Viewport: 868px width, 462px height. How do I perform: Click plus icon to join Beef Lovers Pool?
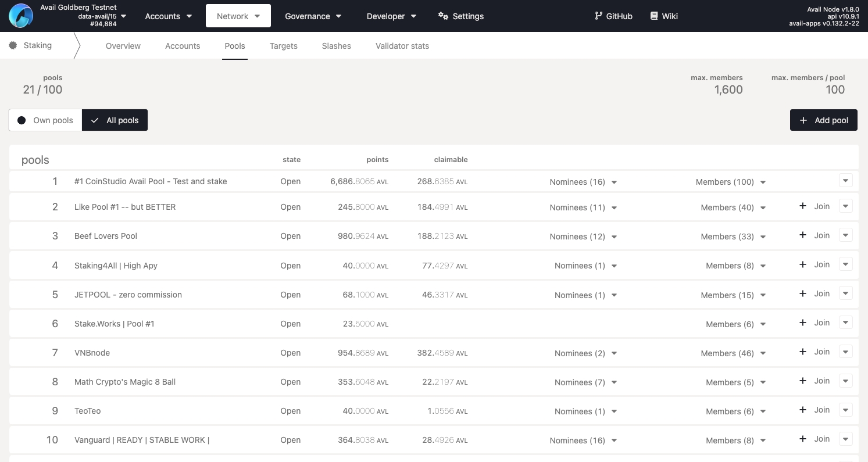point(803,235)
